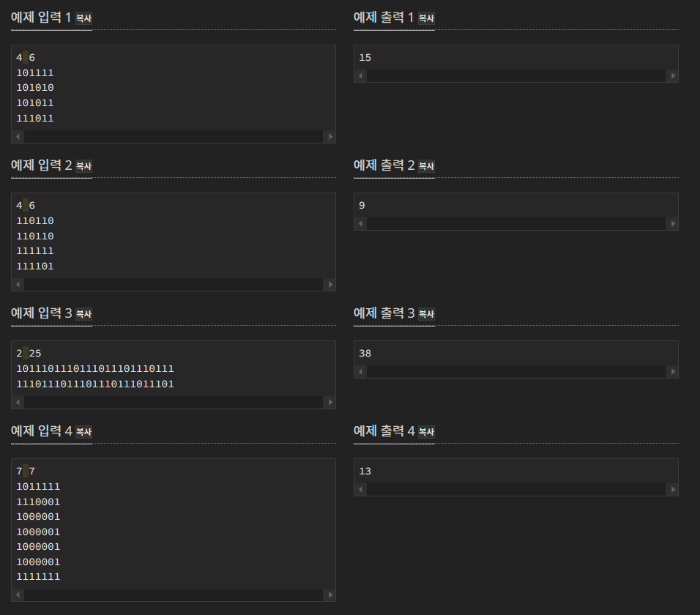Click row 111011 in 예제 입력 1
Image resolution: width=700 pixels, height=615 pixels.
35,119
